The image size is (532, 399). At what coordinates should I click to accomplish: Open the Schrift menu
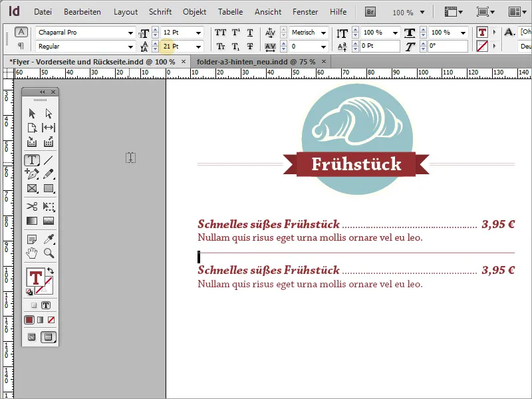coord(160,12)
